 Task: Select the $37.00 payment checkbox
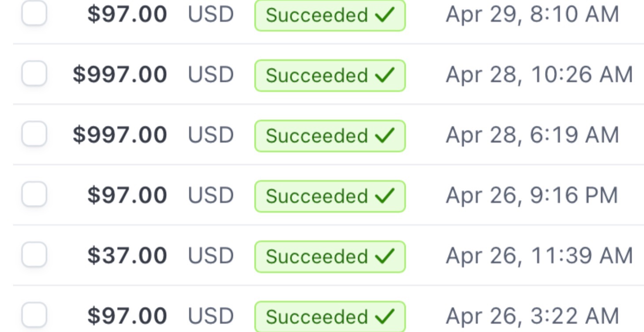(x=34, y=255)
